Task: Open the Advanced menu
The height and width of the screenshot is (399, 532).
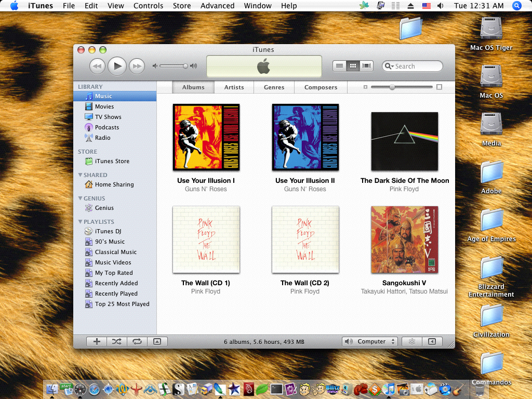Action: click(217, 6)
